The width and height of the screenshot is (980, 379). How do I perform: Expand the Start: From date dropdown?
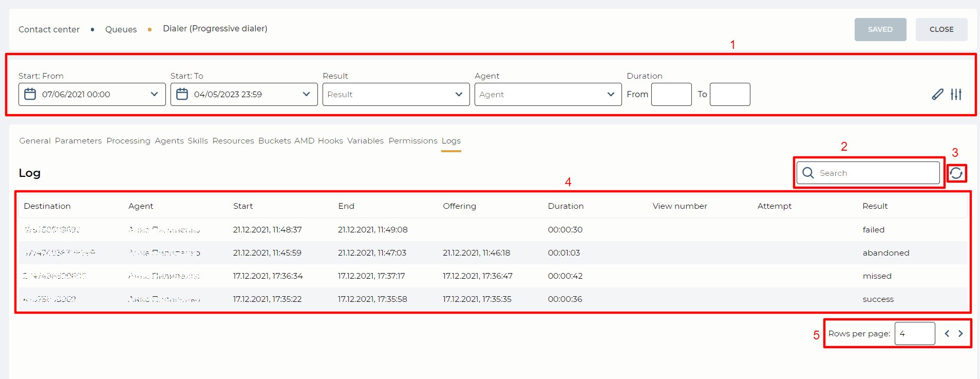(154, 94)
